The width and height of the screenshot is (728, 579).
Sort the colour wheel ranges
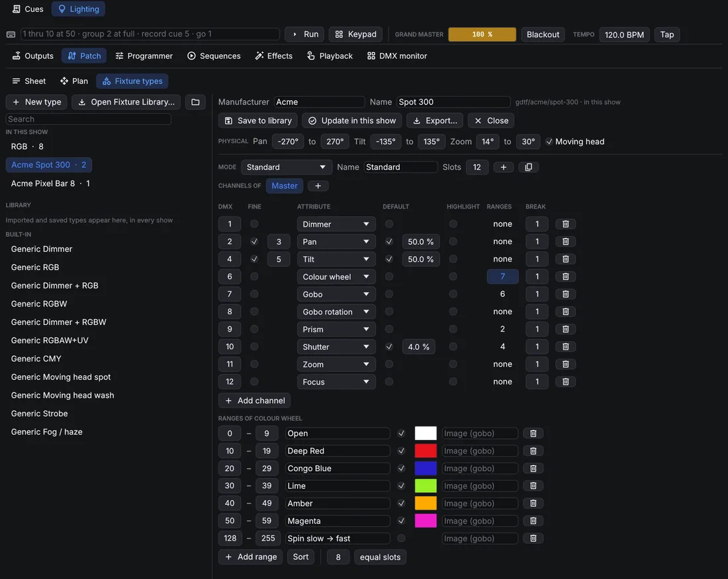300,557
